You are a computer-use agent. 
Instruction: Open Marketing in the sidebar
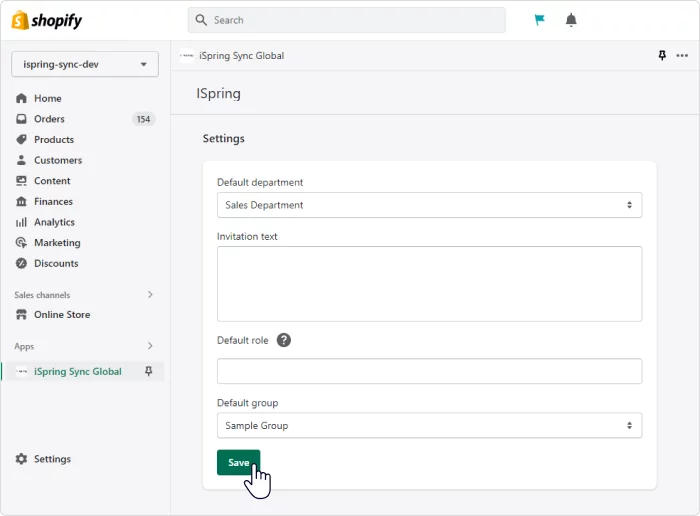point(57,242)
